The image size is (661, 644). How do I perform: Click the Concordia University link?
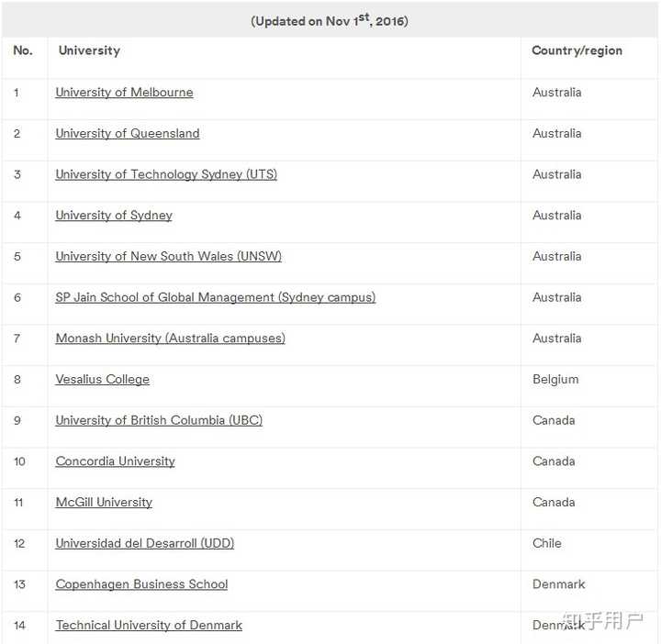[115, 461]
